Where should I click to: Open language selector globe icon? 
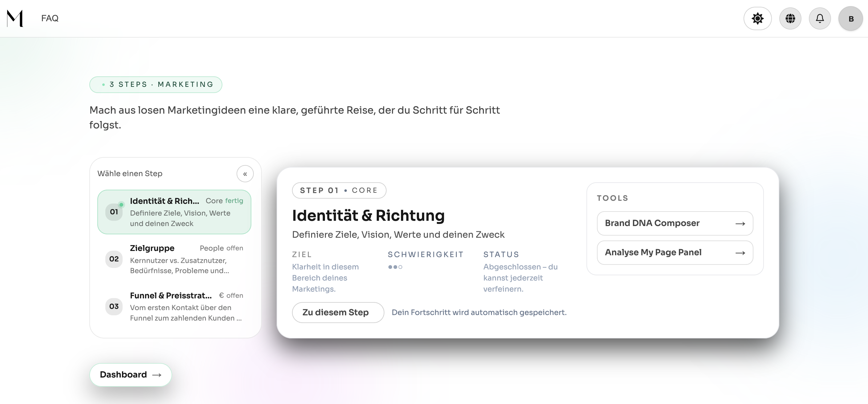click(x=790, y=18)
